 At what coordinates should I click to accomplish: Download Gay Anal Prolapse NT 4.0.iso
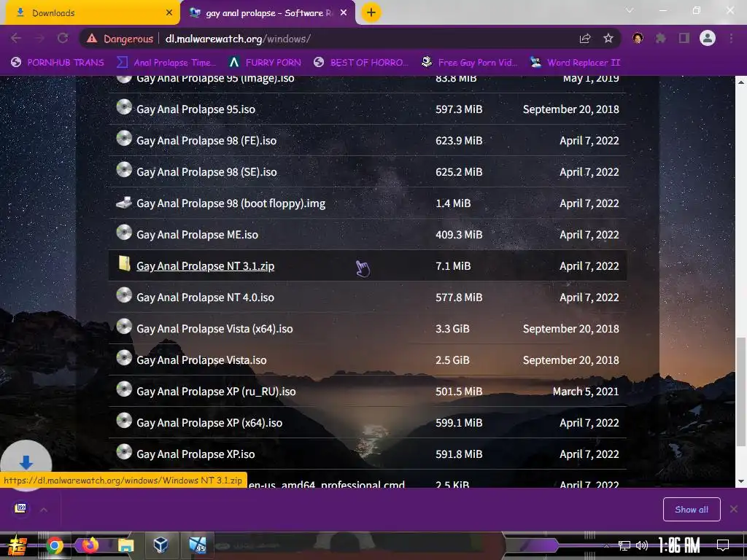205,297
